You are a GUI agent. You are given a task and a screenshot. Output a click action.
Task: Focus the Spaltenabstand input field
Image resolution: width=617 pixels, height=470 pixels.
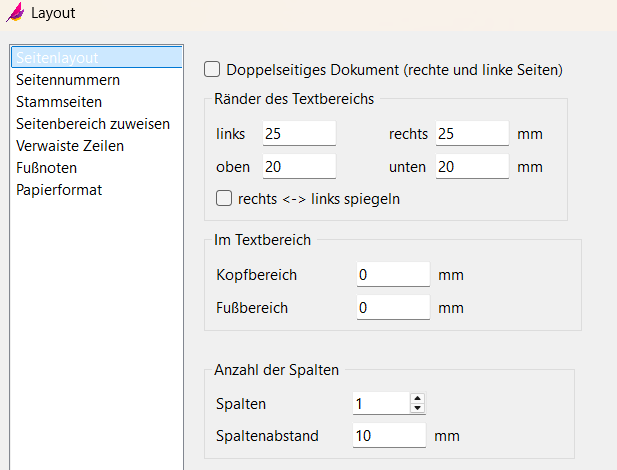[x=389, y=436]
